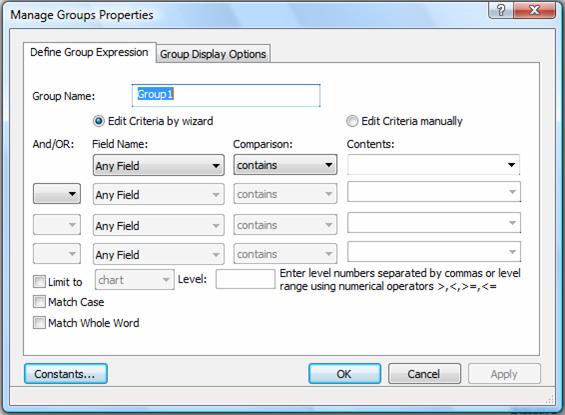Open the first Field Name dropdown
565x415 pixels.
coord(159,165)
